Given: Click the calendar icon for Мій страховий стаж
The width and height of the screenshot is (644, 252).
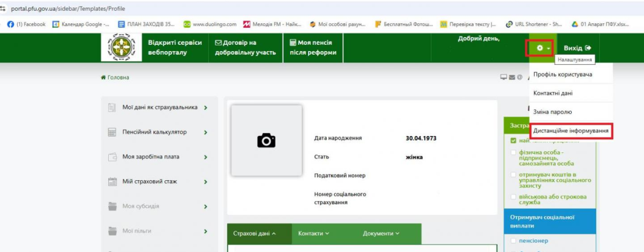Looking at the screenshot, I should [x=112, y=181].
